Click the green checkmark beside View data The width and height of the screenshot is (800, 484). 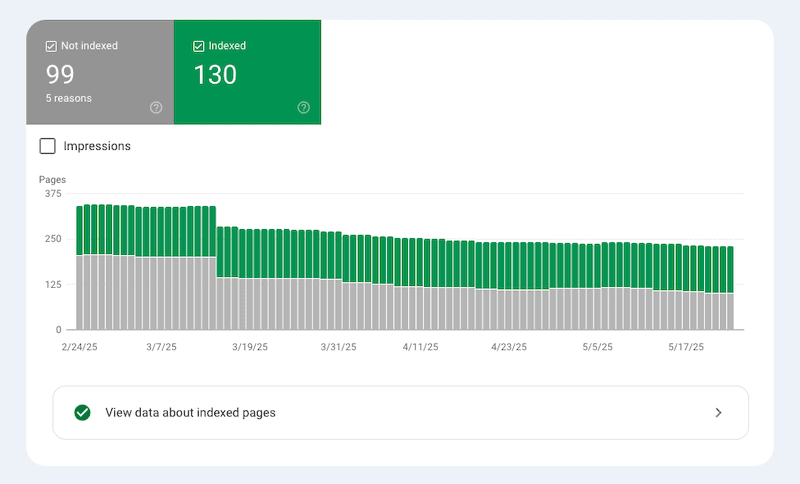(82, 413)
